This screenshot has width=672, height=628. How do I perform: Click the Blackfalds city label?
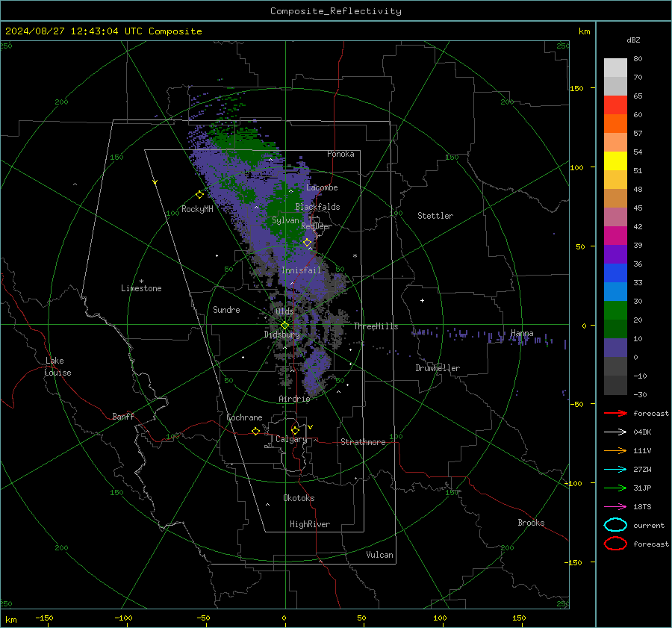[317, 207]
